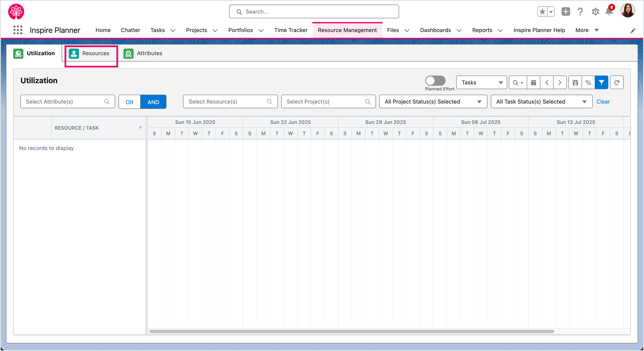Click the jump-to-today calendar icon
Image resolution: width=644 pixels, height=351 pixels.
(x=575, y=83)
